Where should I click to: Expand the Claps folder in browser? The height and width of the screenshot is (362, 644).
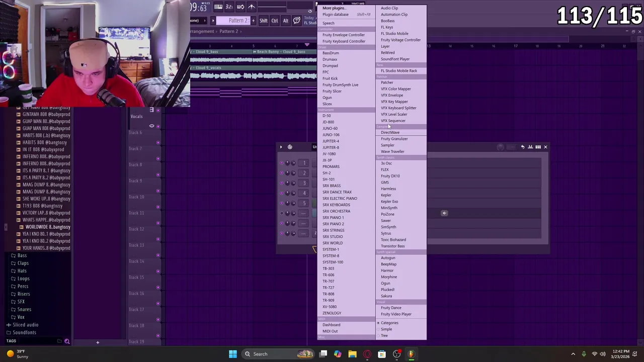coord(23,263)
